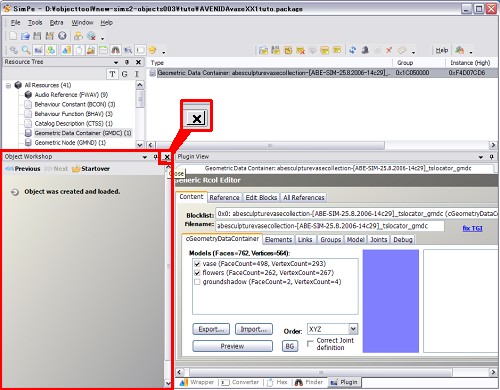Toggle the T button in Resource Tree
This screenshot has width=500, height=390.
tap(112, 74)
